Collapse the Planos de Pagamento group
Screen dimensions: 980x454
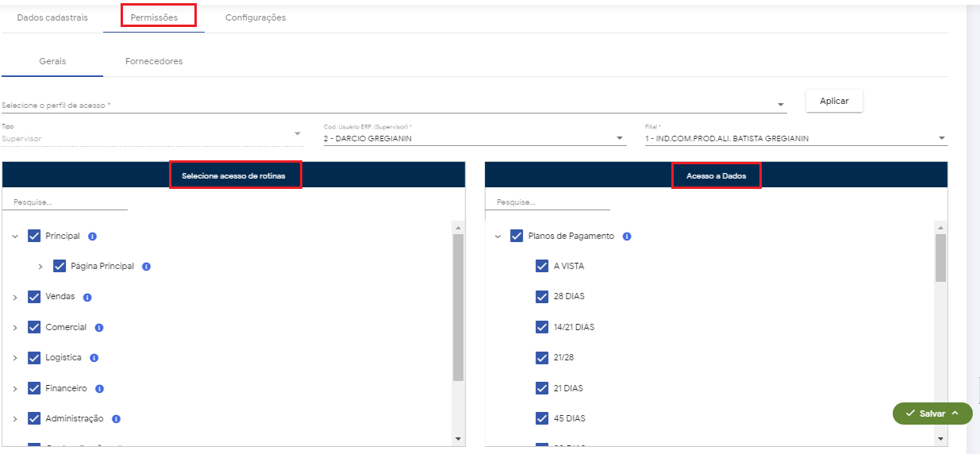tap(498, 237)
